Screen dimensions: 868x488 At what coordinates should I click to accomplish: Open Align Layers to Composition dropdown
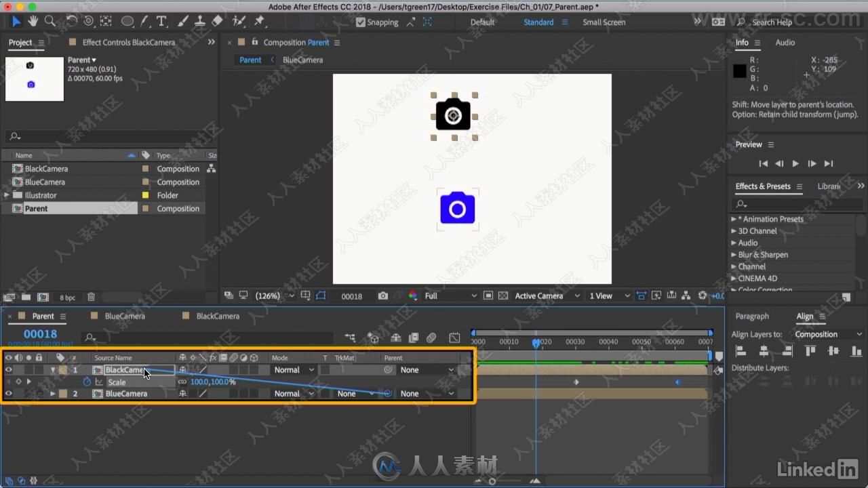[827, 334]
